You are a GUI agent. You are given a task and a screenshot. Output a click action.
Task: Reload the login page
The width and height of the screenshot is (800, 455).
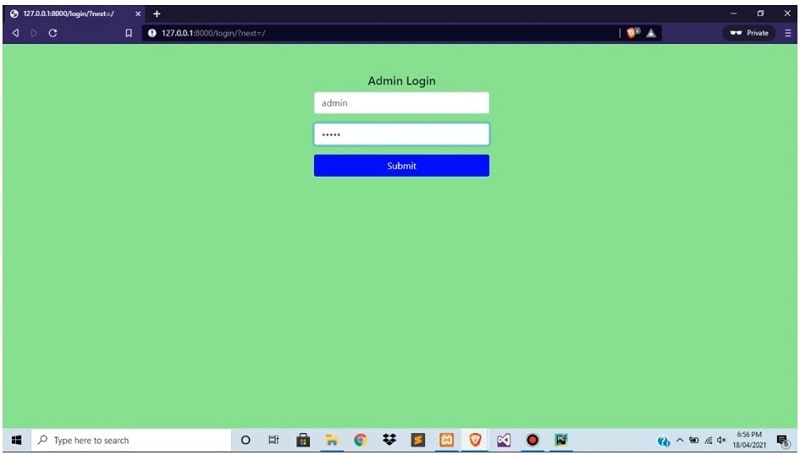[53, 33]
